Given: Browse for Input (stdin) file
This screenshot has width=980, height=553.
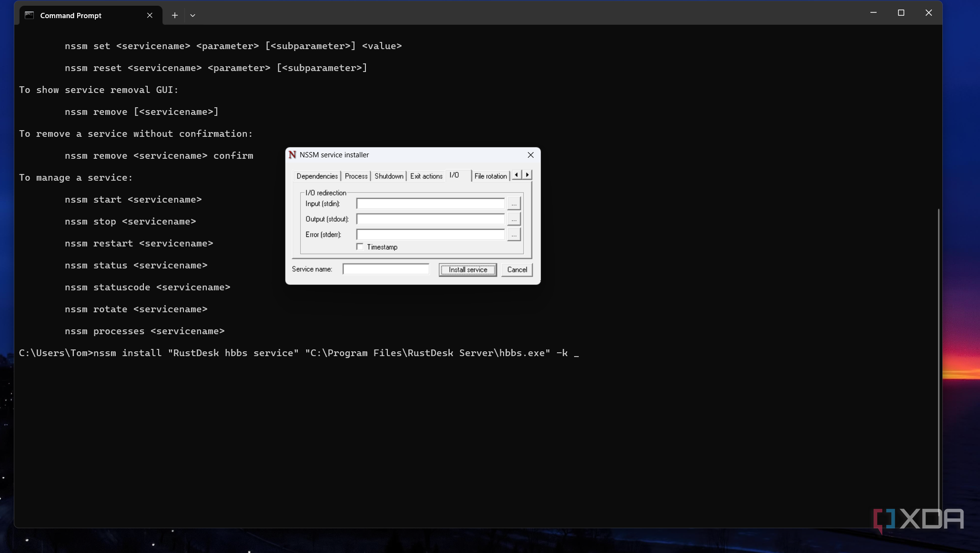Looking at the screenshot, I should [514, 204].
